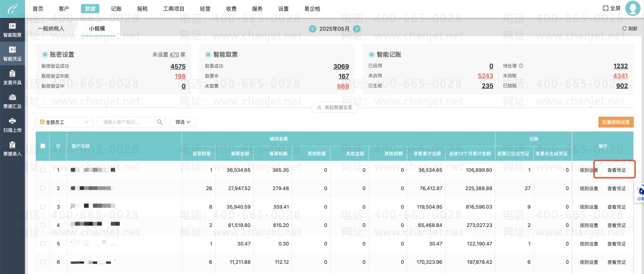Go to next month arrow
The width and height of the screenshot is (644, 274).
coord(357,29)
